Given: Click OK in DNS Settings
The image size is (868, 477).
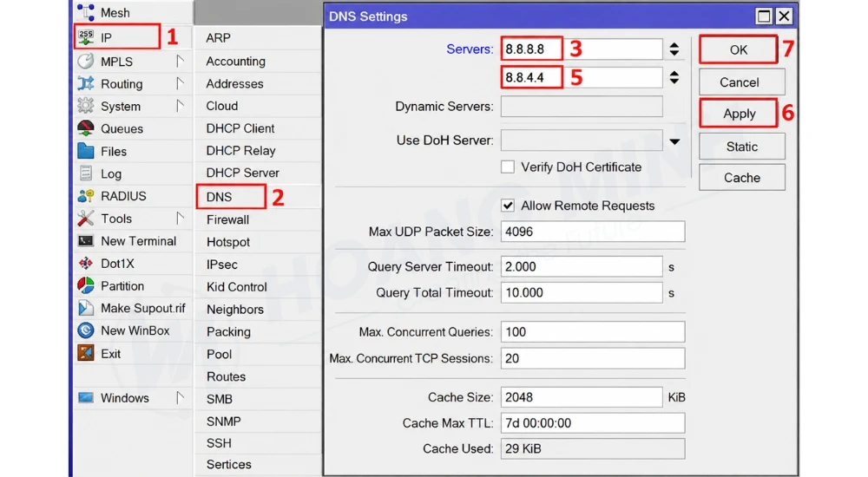Looking at the screenshot, I should (739, 49).
